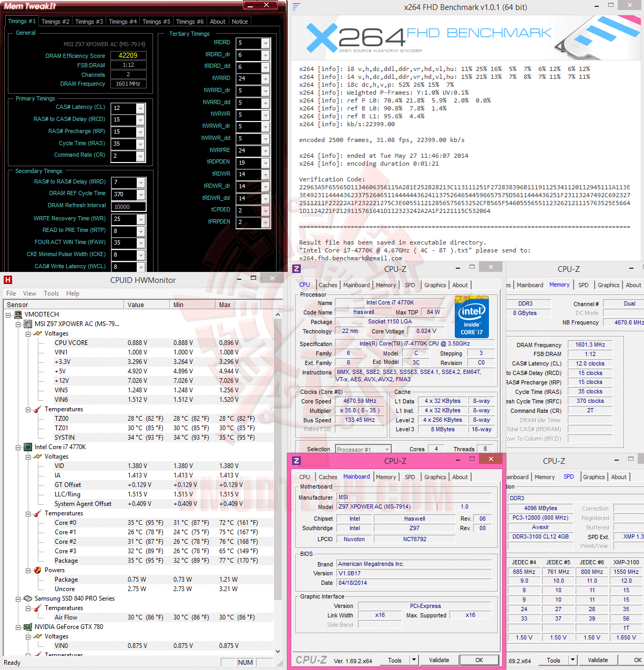Click the NVIDIA GeForce GTX 780 card icon

point(28,627)
